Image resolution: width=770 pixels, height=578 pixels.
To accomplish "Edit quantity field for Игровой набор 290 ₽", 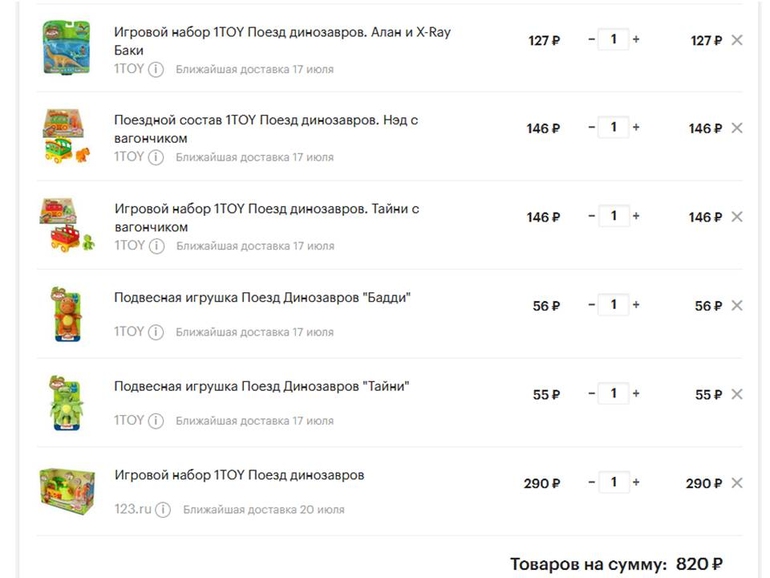I will point(613,483).
